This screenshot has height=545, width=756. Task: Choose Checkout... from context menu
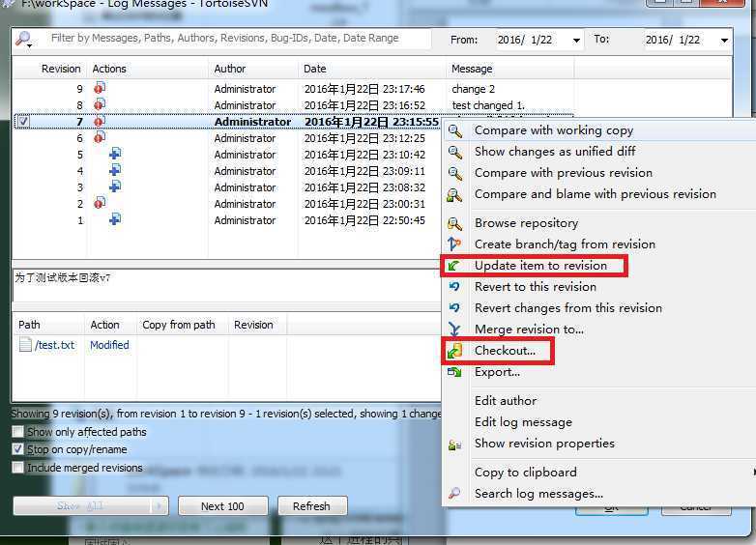pos(505,351)
